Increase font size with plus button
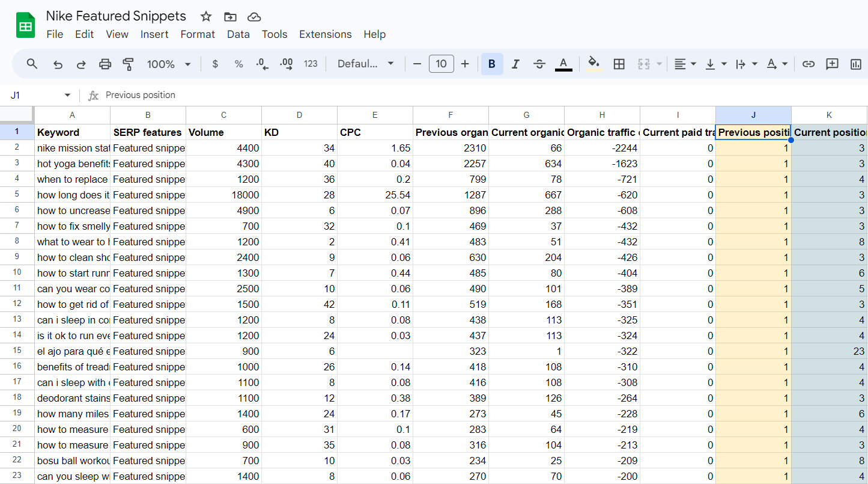868x484 pixels. (x=465, y=64)
